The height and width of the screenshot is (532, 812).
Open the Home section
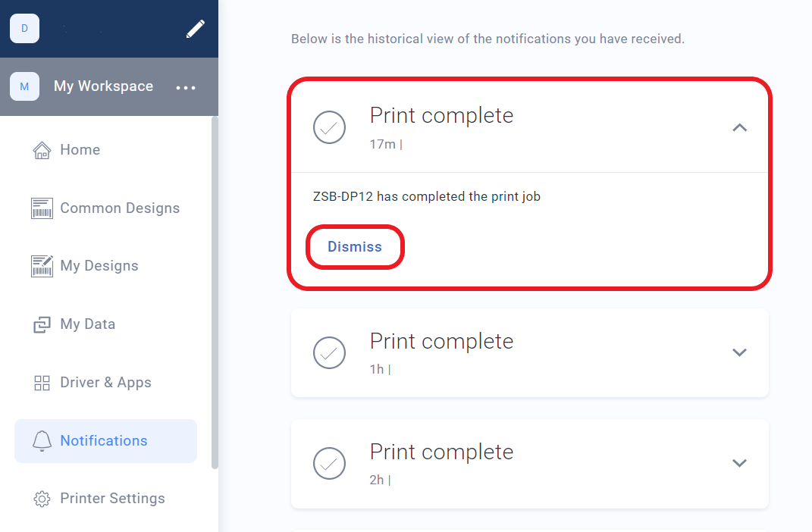[x=80, y=149]
